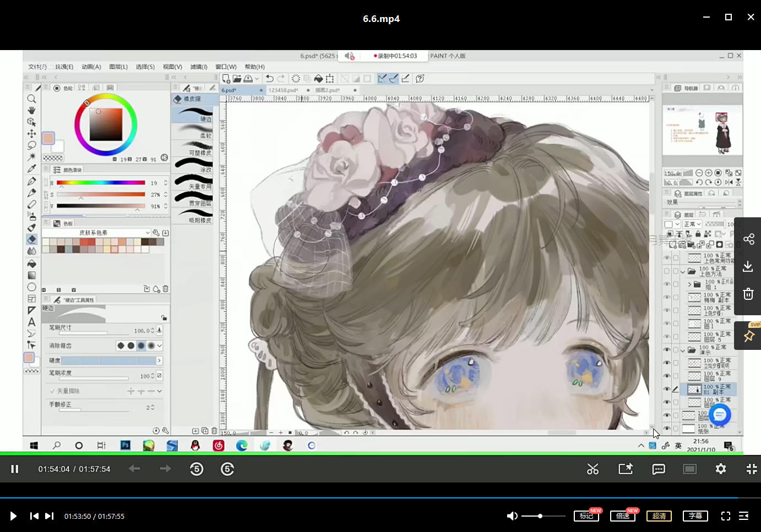Click the scissors clip icon
Image resolution: width=761 pixels, height=532 pixels.
(593, 469)
